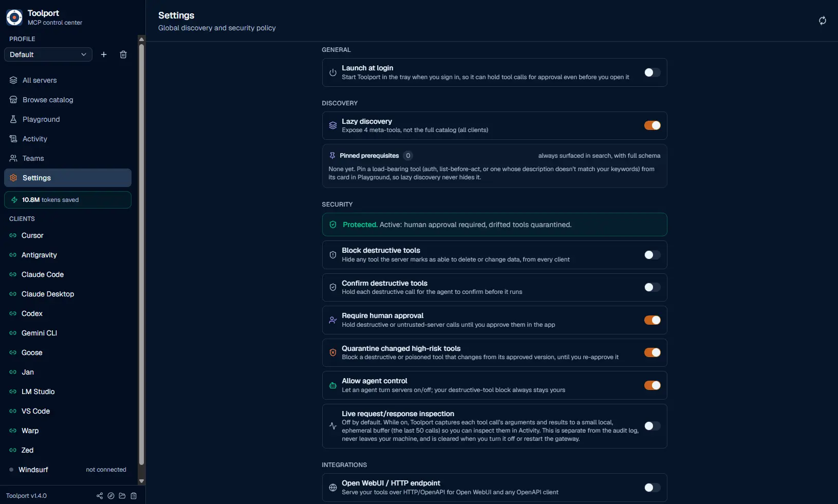
Task: Open Teams in sidebar
Action: coord(68,158)
